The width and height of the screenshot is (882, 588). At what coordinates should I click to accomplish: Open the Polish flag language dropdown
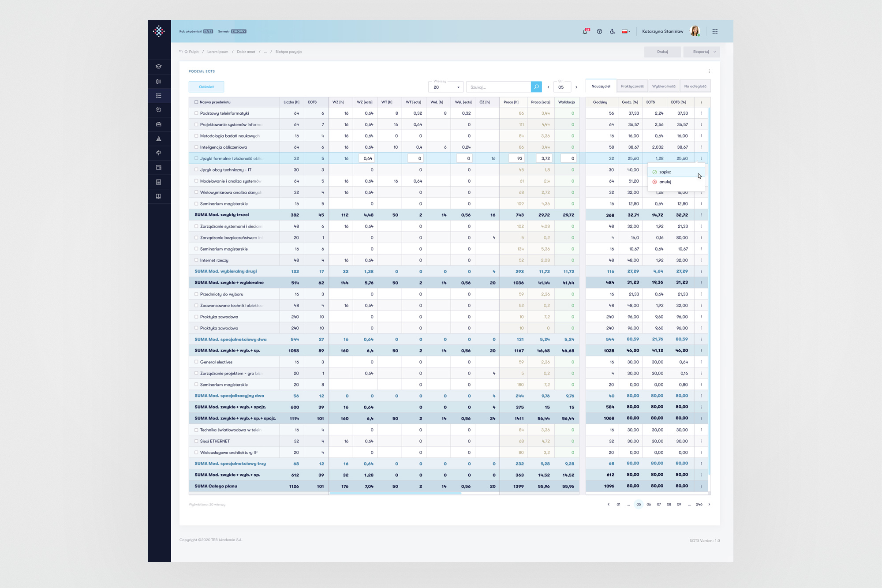pos(626,31)
